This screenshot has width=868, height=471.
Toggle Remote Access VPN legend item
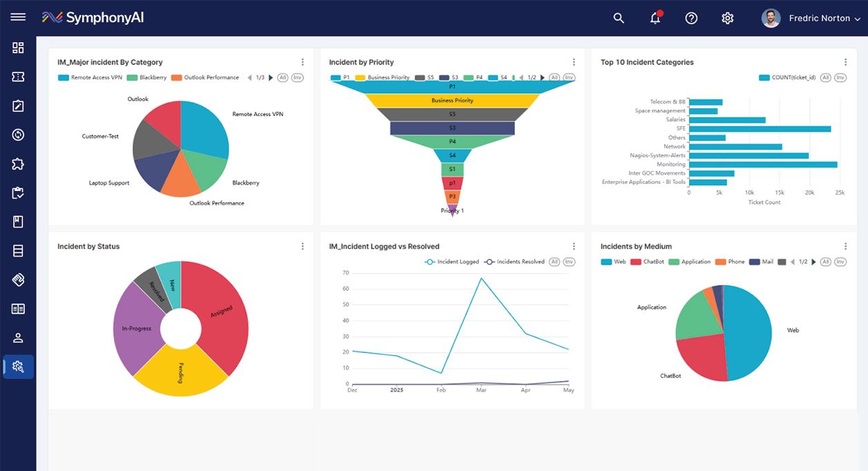[x=90, y=77]
